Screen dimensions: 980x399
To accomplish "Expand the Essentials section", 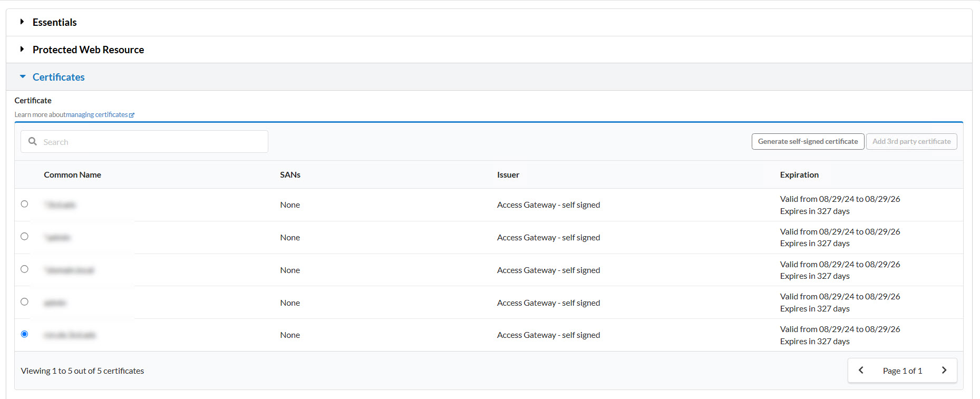I will pos(54,22).
